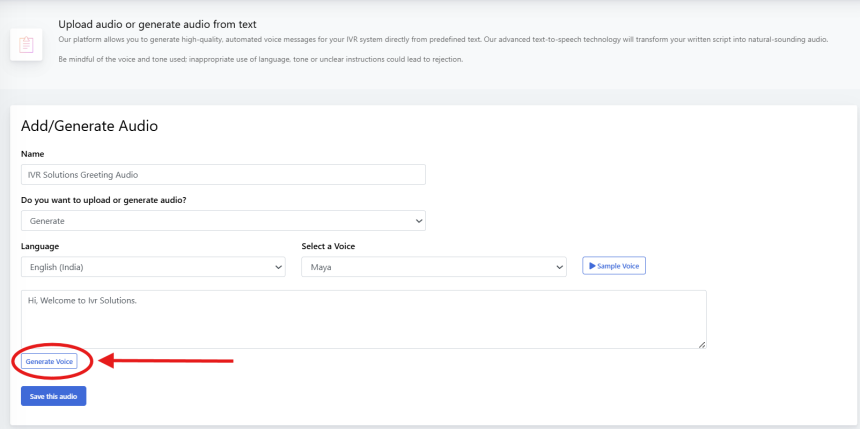Click the upload or generate audio question label

coord(103,200)
